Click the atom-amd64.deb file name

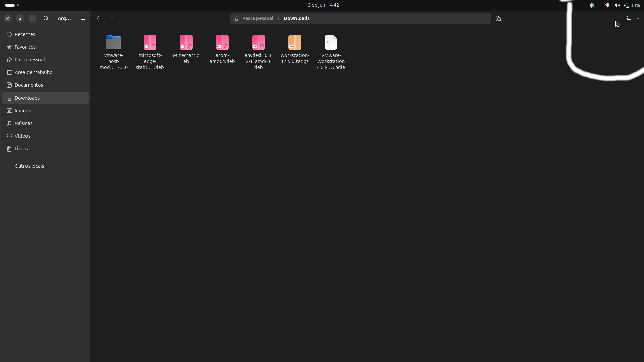222,58
